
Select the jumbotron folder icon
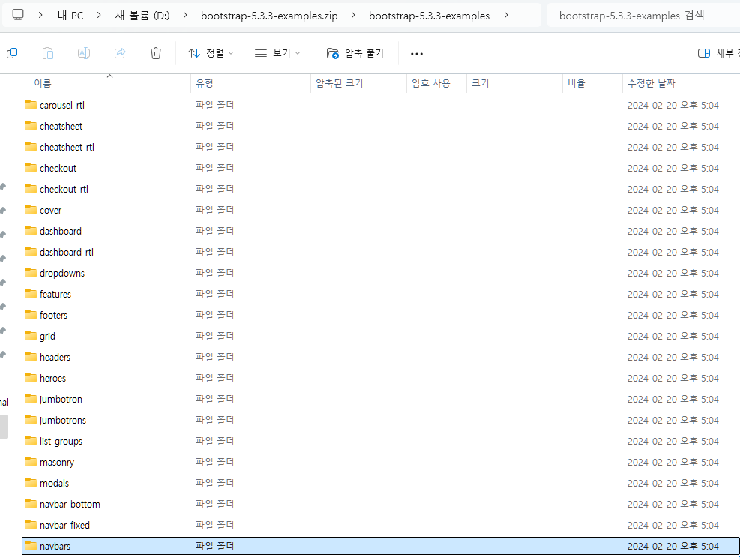click(31, 399)
